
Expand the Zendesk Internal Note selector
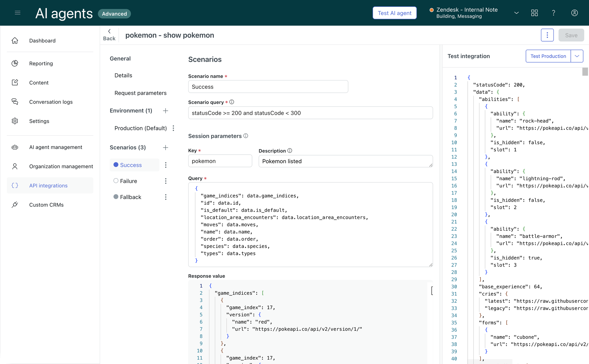click(516, 13)
